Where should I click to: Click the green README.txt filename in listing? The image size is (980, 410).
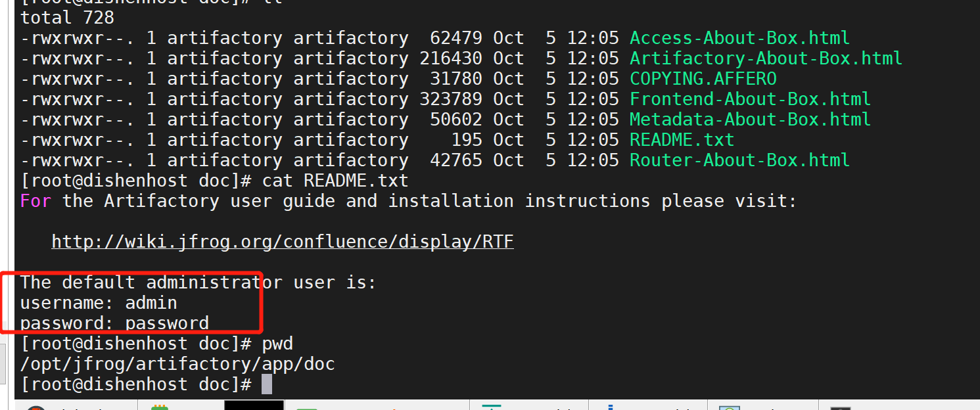[682, 140]
